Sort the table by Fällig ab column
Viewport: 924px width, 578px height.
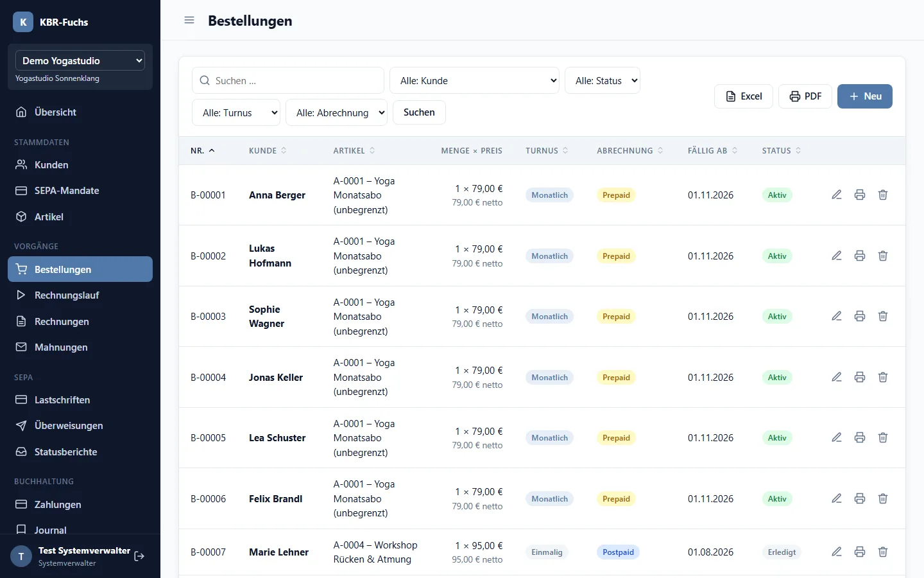pyautogui.click(x=713, y=151)
